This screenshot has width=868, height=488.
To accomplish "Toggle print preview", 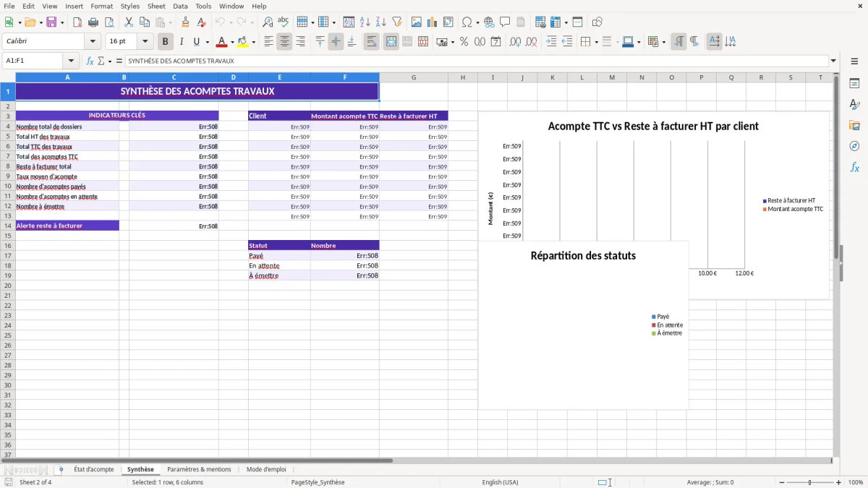I will click(x=109, y=22).
